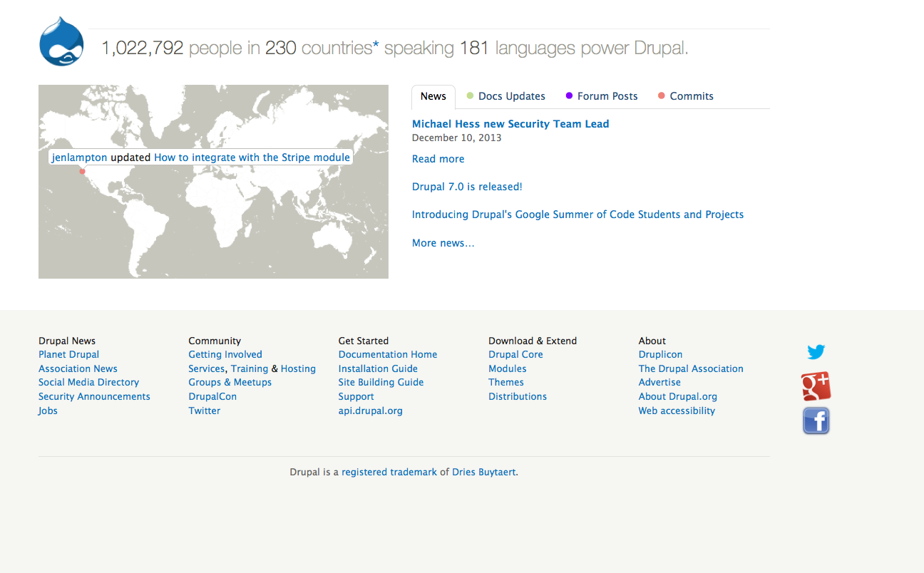Open the Docs Updates tab
The height and width of the screenshot is (573, 924).
[x=511, y=95]
